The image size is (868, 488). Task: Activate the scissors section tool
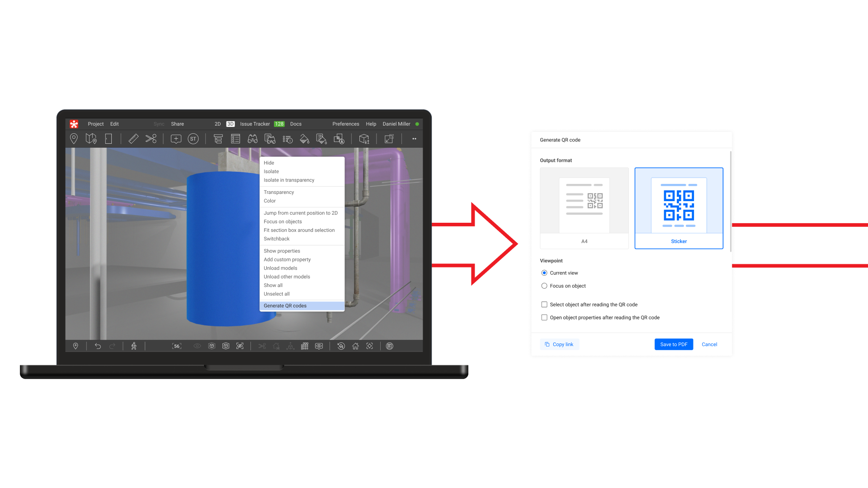tap(151, 139)
